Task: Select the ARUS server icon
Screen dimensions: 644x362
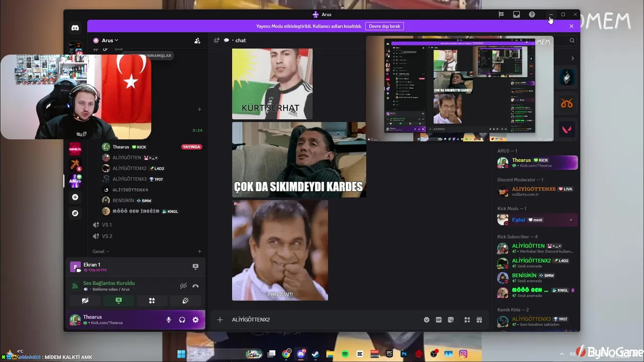Action: (75, 180)
